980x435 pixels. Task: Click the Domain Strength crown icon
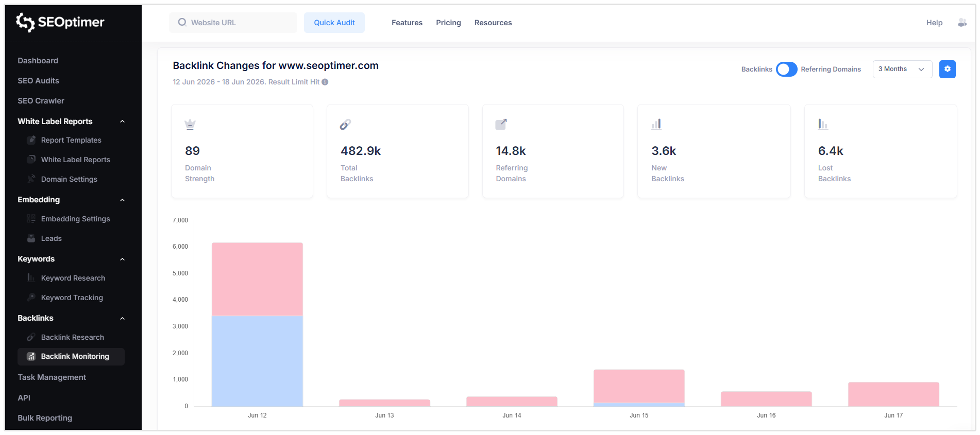pyautogui.click(x=190, y=124)
